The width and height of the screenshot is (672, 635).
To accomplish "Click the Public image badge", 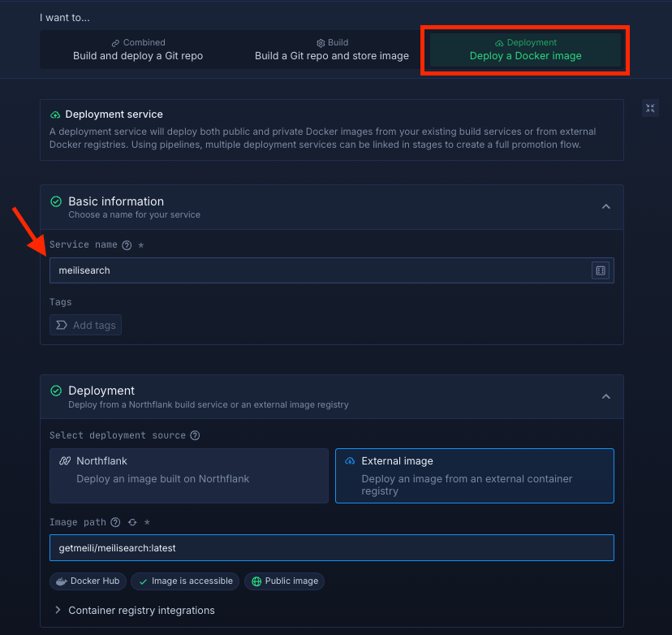I will (284, 581).
